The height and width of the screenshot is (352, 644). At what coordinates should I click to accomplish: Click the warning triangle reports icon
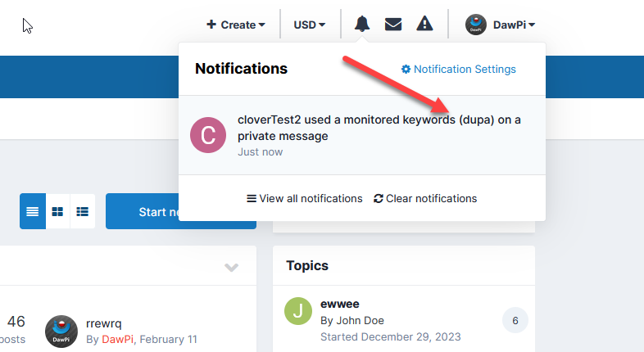pyautogui.click(x=424, y=24)
